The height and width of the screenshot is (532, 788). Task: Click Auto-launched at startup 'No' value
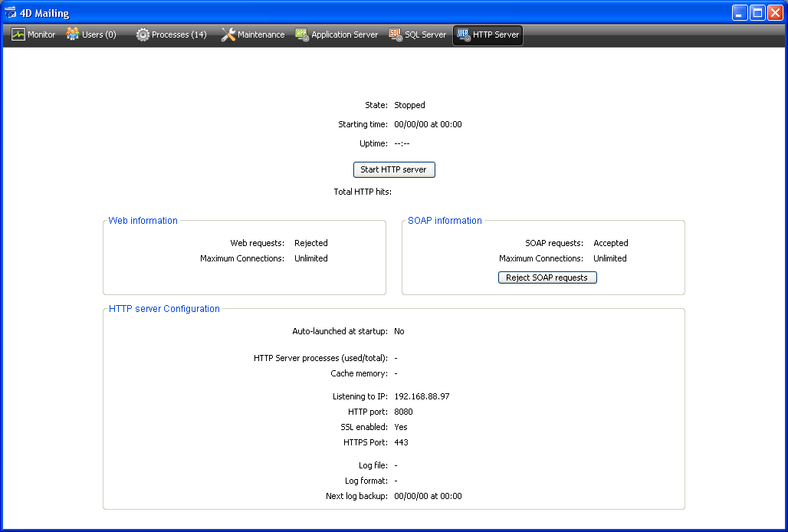399,332
